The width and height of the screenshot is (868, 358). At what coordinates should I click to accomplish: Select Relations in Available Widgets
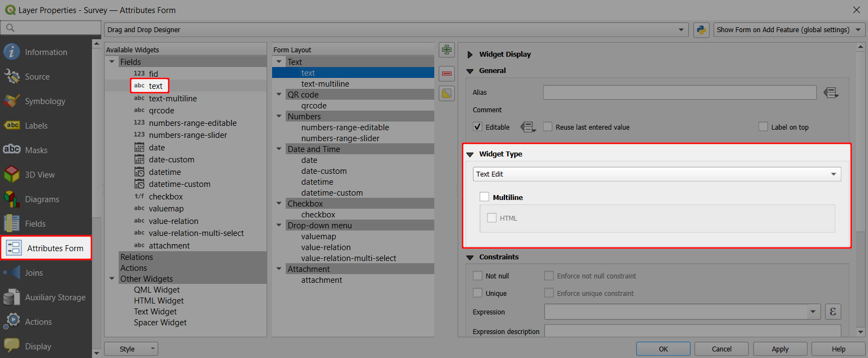pos(137,257)
